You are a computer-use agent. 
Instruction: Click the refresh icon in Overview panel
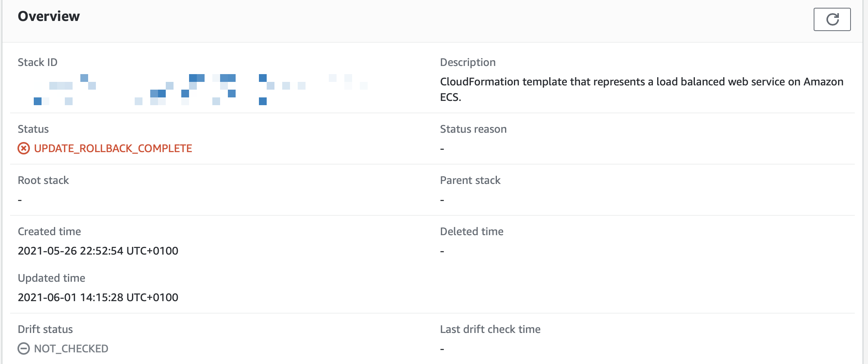coord(832,19)
